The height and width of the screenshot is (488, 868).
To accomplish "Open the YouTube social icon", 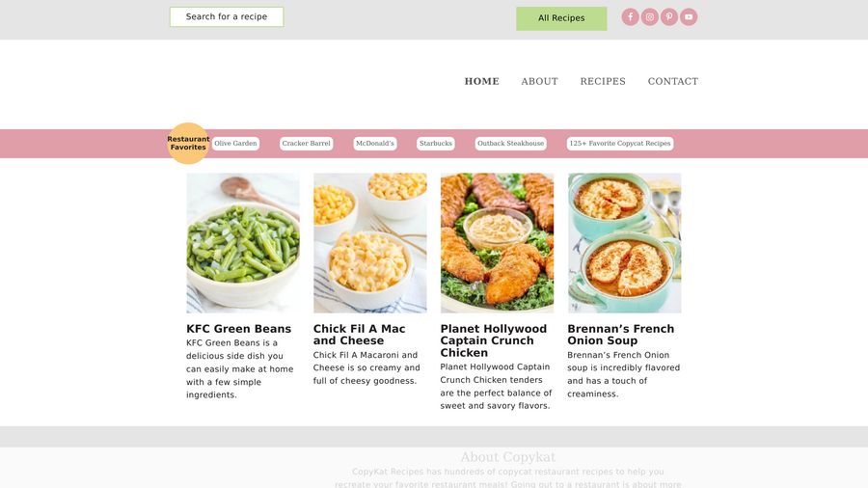I will click(688, 17).
